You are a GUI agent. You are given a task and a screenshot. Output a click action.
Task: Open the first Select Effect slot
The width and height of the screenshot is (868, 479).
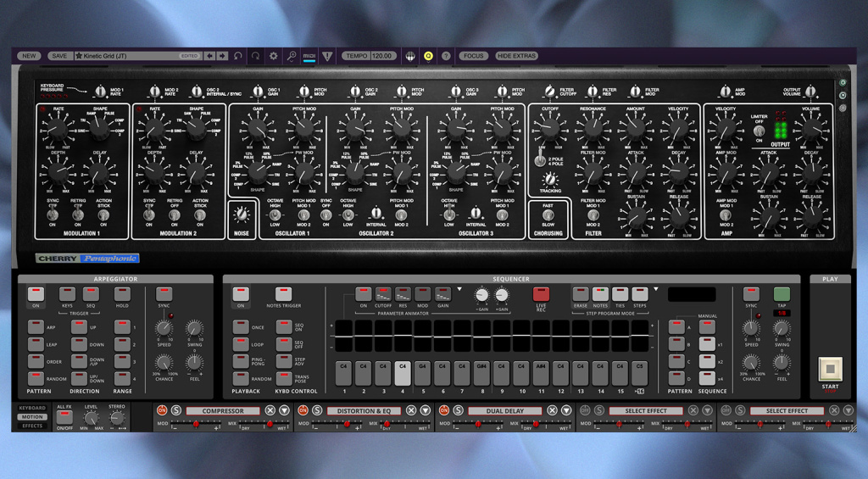[646, 411]
